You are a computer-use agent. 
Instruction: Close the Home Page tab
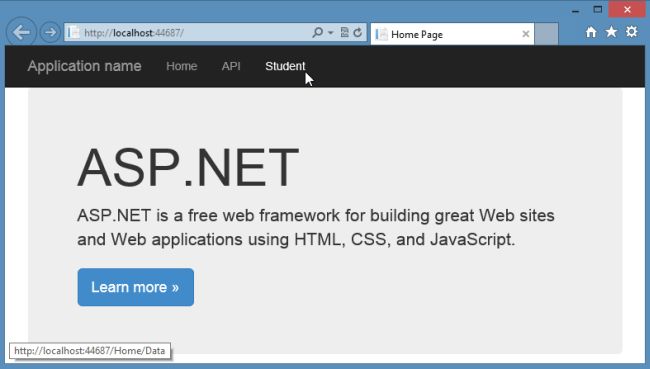pos(526,34)
